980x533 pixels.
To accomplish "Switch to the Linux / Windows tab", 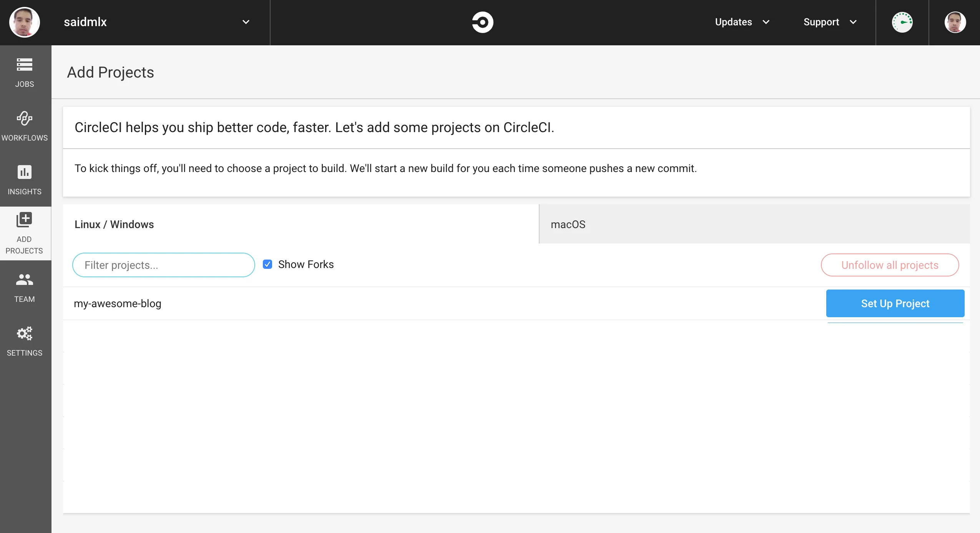I will (x=301, y=224).
